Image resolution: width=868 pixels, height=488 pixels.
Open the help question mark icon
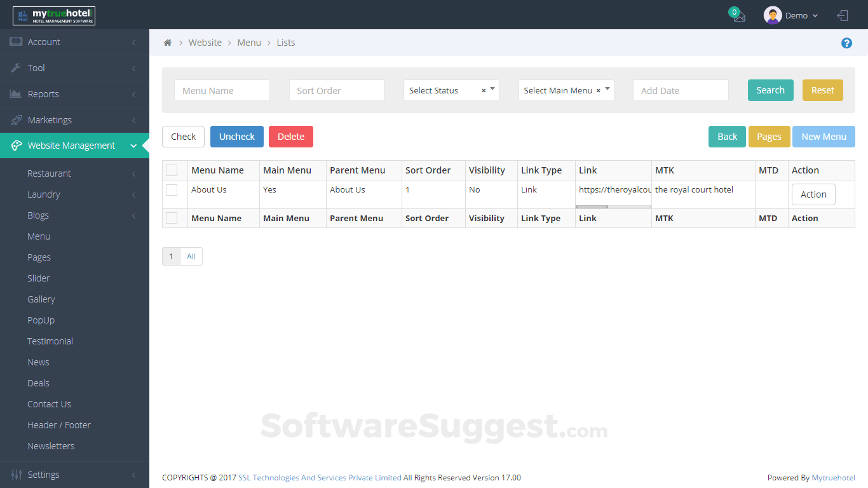[846, 43]
